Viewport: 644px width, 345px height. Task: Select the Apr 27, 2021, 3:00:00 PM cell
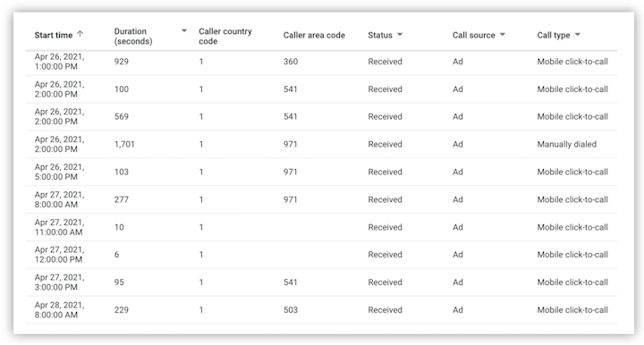[x=60, y=282]
